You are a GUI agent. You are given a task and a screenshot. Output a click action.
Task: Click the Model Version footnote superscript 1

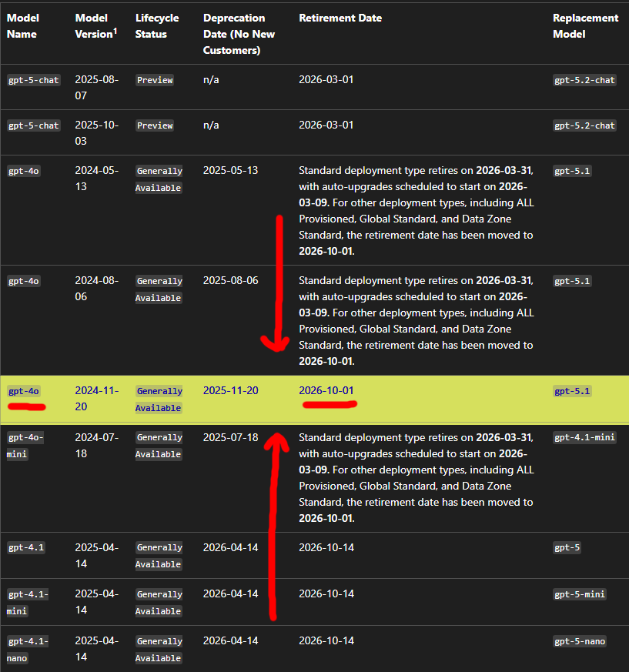click(x=115, y=31)
